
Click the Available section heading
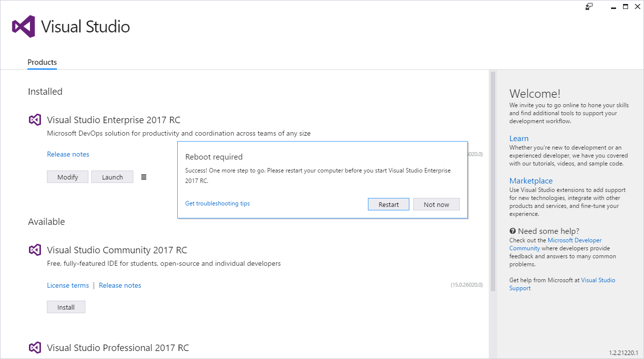point(46,221)
